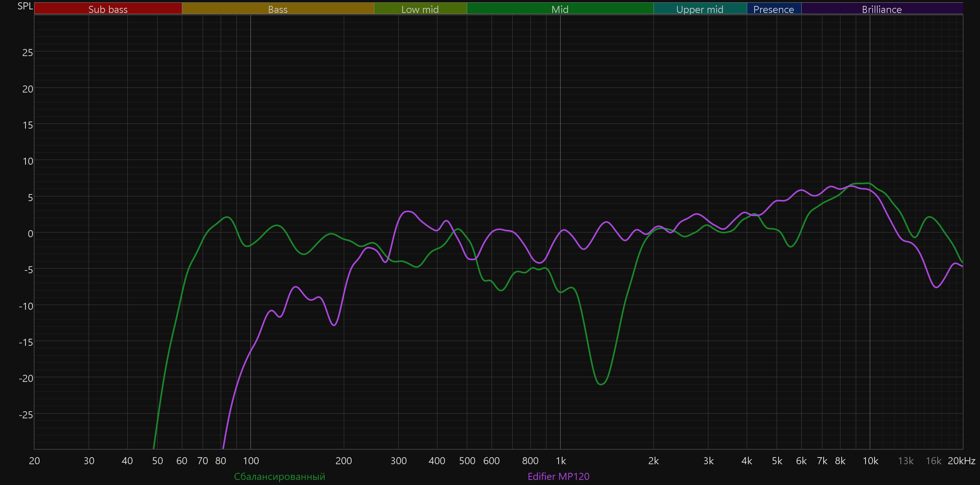Click the -25 dB label on SPL axis
The image size is (980, 485).
click(26, 415)
